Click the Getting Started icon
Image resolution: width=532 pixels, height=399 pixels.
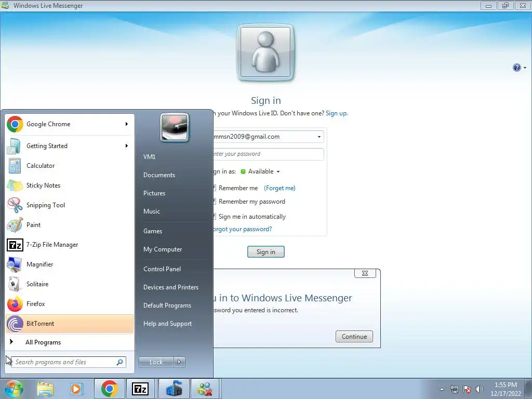click(14, 146)
